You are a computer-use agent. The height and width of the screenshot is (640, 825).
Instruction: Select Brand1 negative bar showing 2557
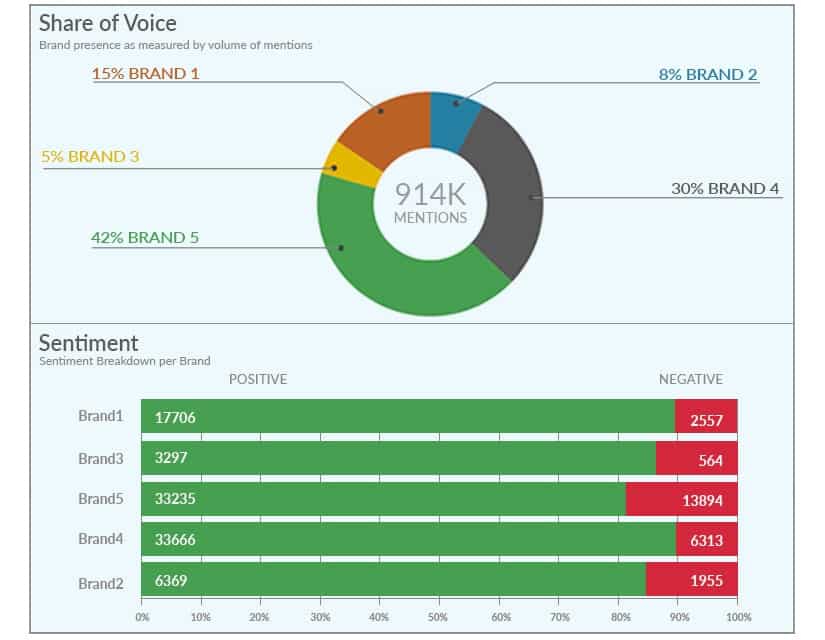click(707, 417)
